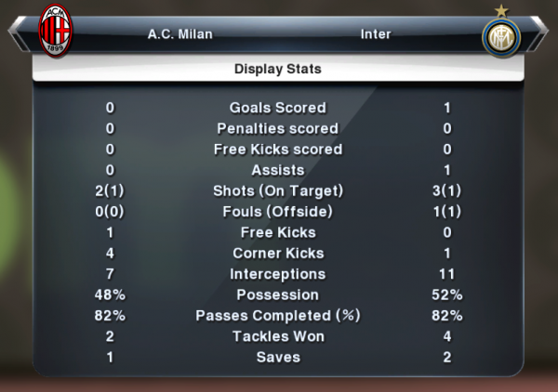The image size is (558, 392).
Task: Select the Goals Scored row label
Action: coord(277,108)
